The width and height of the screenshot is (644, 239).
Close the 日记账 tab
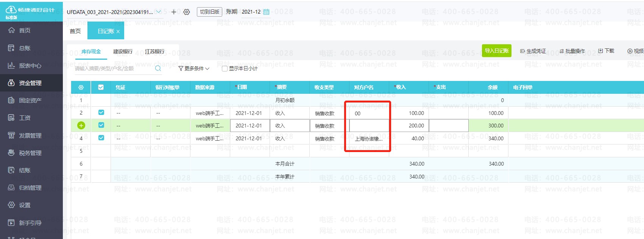(118, 31)
